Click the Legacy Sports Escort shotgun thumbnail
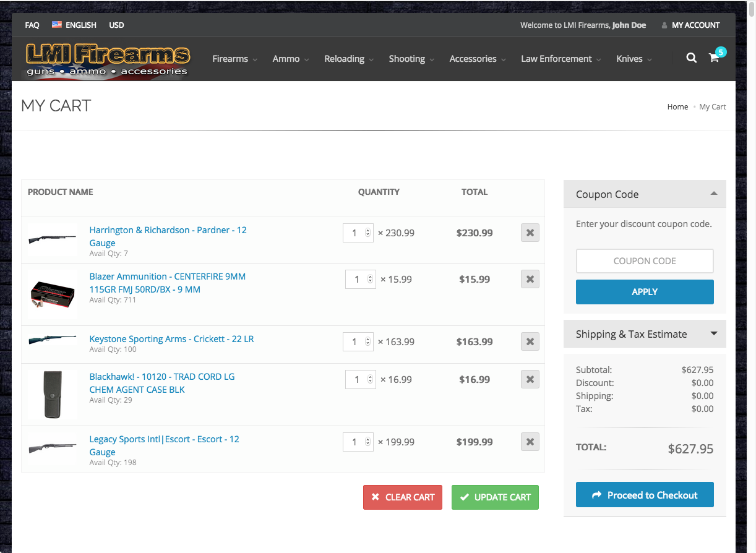The height and width of the screenshot is (553, 756). click(53, 448)
